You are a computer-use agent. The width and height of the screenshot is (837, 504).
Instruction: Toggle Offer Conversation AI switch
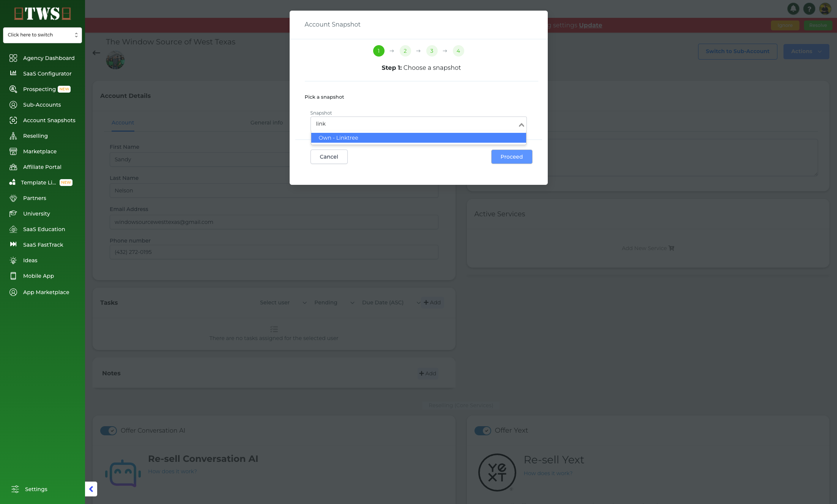pos(109,431)
